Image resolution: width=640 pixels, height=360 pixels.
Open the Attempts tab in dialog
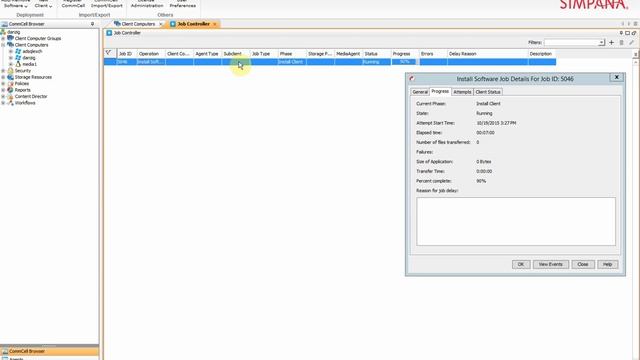(462, 92)
